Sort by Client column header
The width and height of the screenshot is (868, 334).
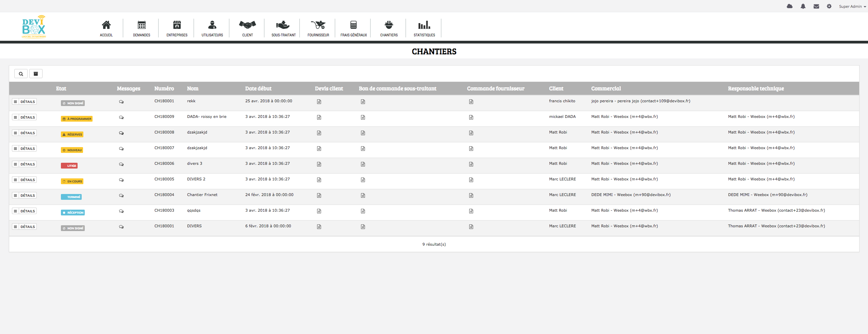(x=556, y=89)
